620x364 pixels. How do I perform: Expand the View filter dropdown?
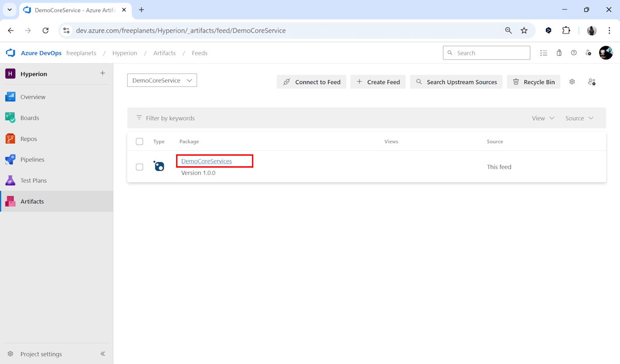[x=543, y=118]
